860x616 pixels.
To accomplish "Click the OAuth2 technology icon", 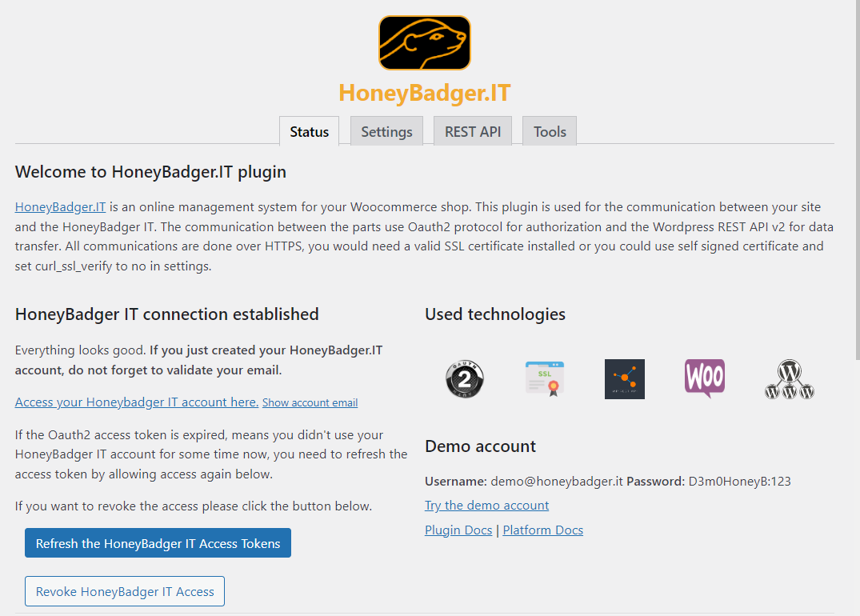I will [x=465, y=379].
